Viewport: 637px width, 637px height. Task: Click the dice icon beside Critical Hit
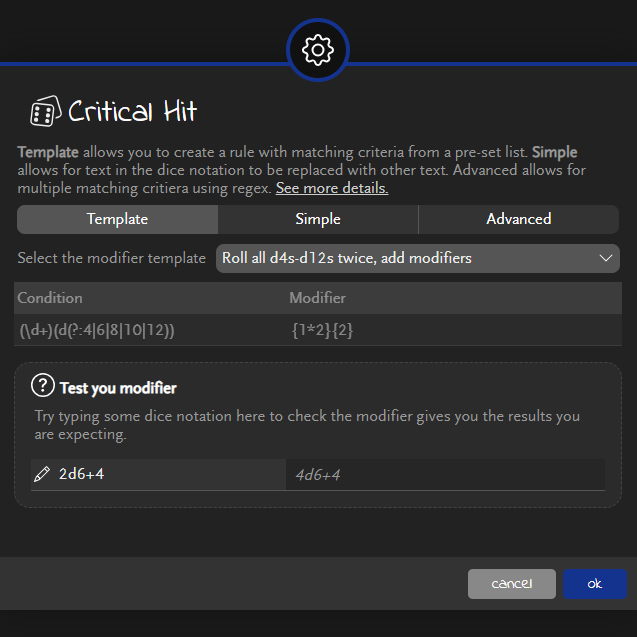pyautogui.click(x=42, y=112)
